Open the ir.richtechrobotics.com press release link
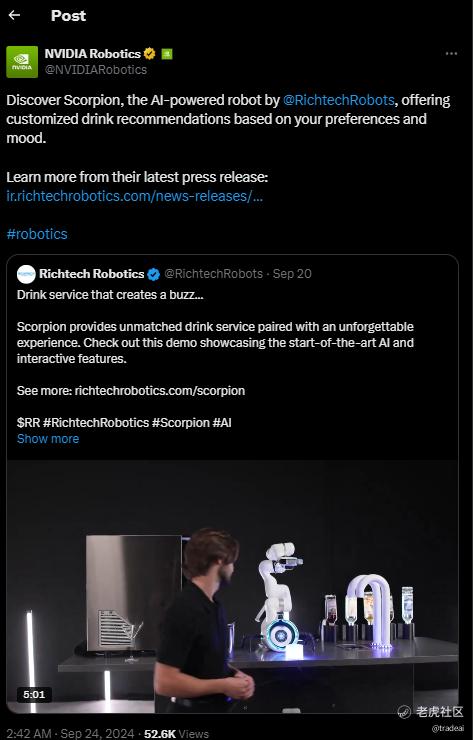 point(135,196)
